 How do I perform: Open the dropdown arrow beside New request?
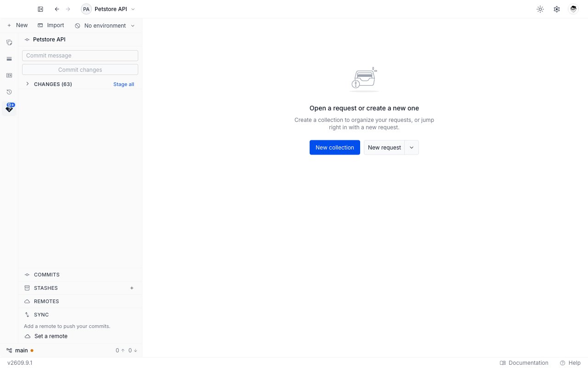pos(412,148)
